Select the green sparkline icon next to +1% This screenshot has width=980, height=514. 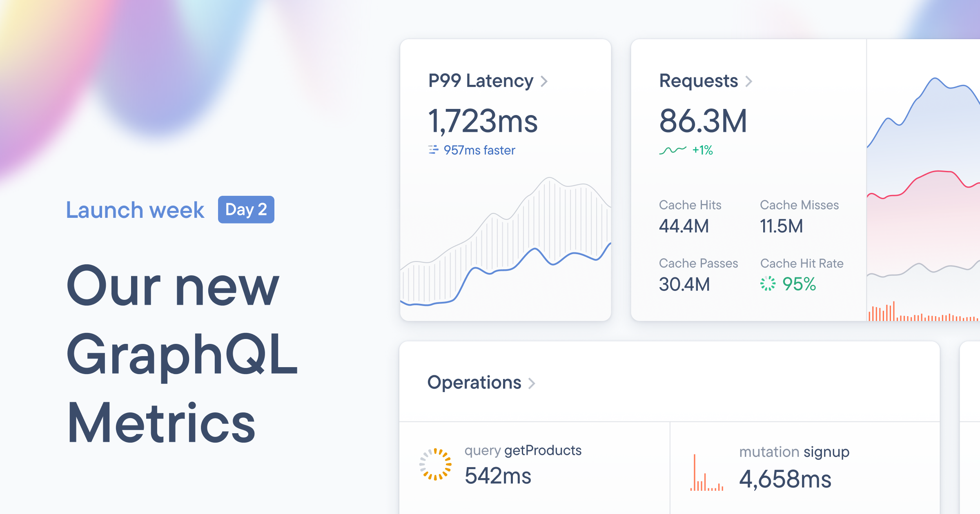click(x=673, y=151)
